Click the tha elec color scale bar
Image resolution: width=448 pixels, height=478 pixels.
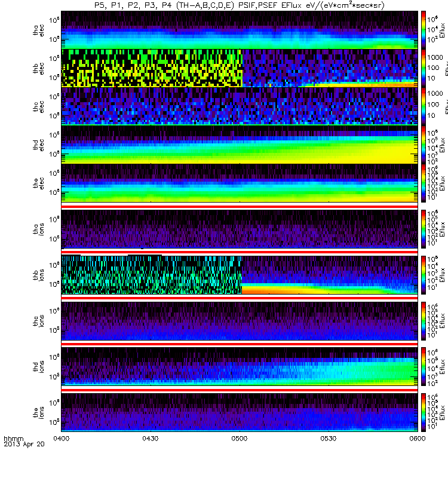[424, 30]
